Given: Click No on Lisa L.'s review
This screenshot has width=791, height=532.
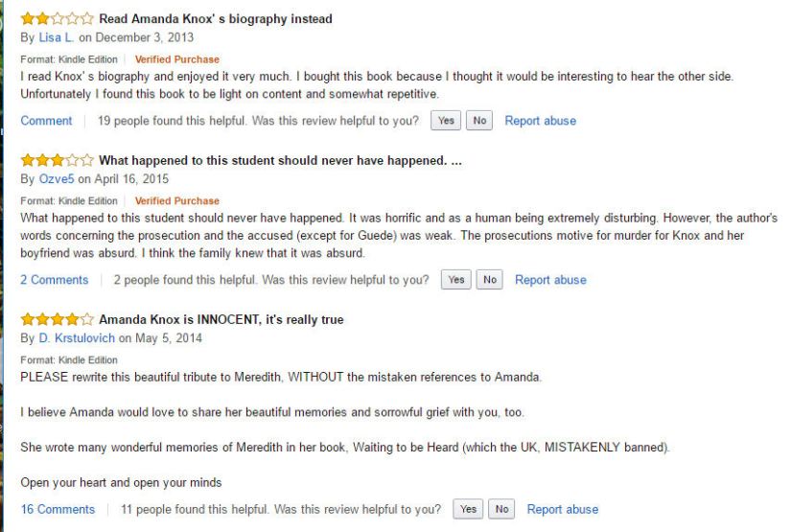Looking at the screenshot, I should (x=478, y=121).
